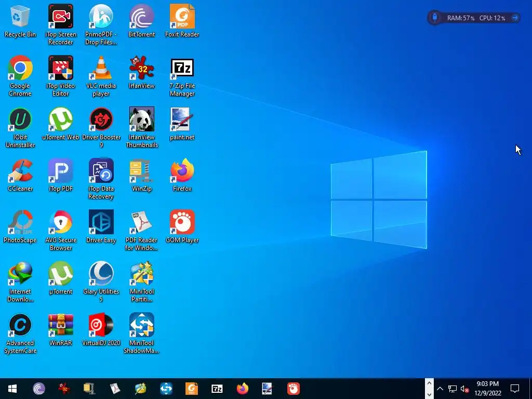This screenshot has height=399, width=532.
Task: Select VirtualDJ 2020 shortcut
Action: [x=101, y=330]
